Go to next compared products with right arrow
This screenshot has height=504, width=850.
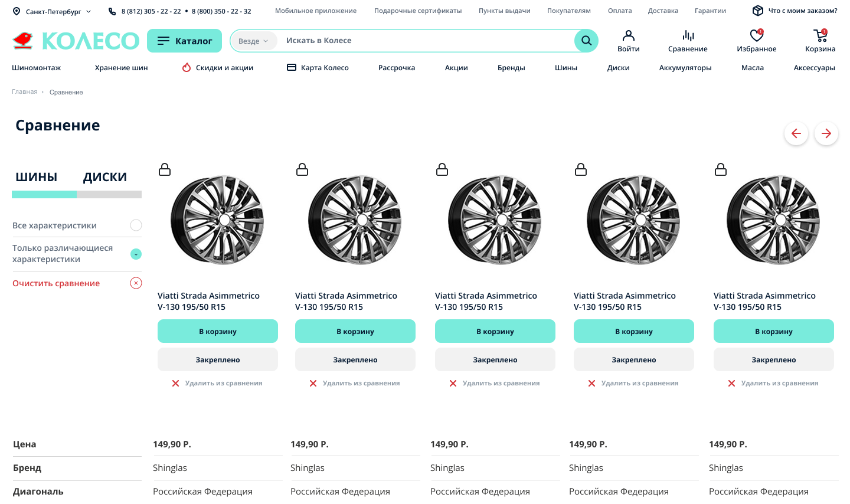[x=826, y=133]
